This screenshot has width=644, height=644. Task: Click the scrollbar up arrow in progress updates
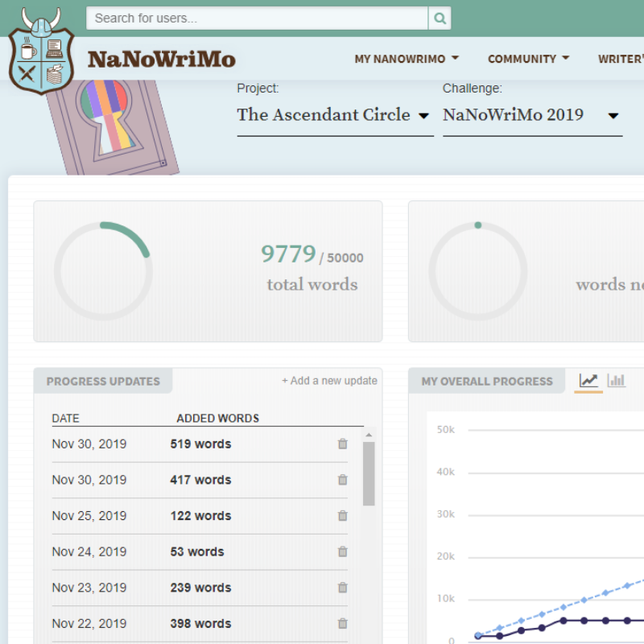coord(369,435)
